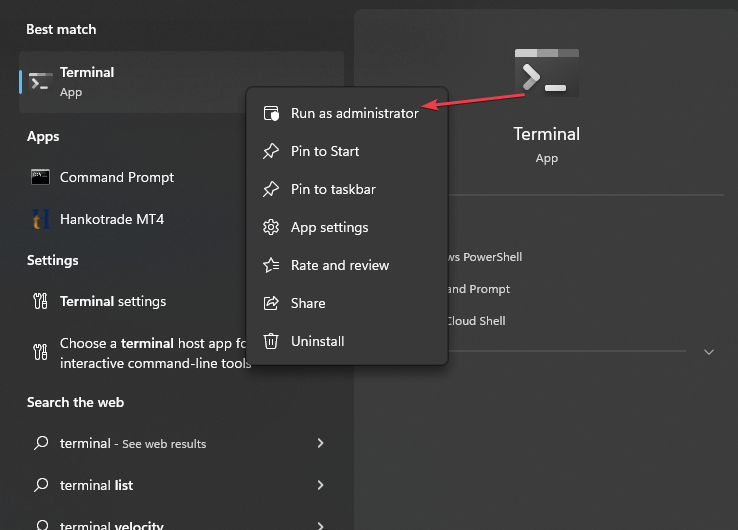
Task: Click the App settings gear icon
Action: tap(271, 227)
